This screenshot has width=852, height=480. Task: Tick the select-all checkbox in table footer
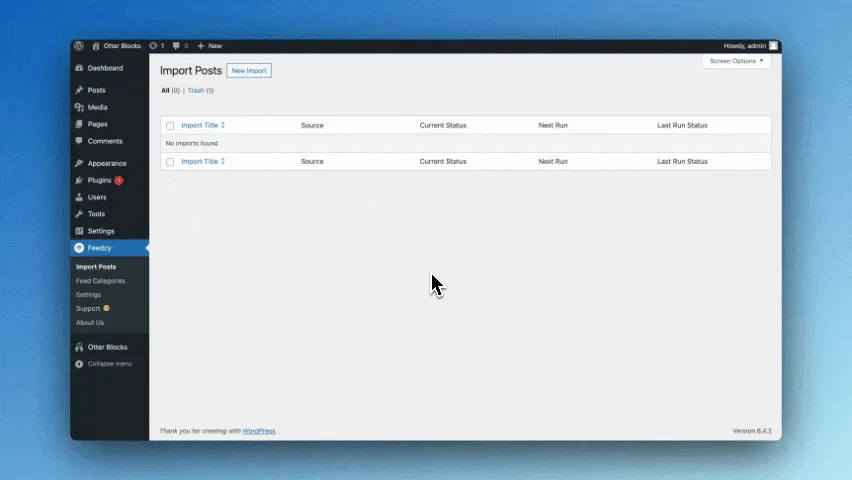click(x=170, y=162)
